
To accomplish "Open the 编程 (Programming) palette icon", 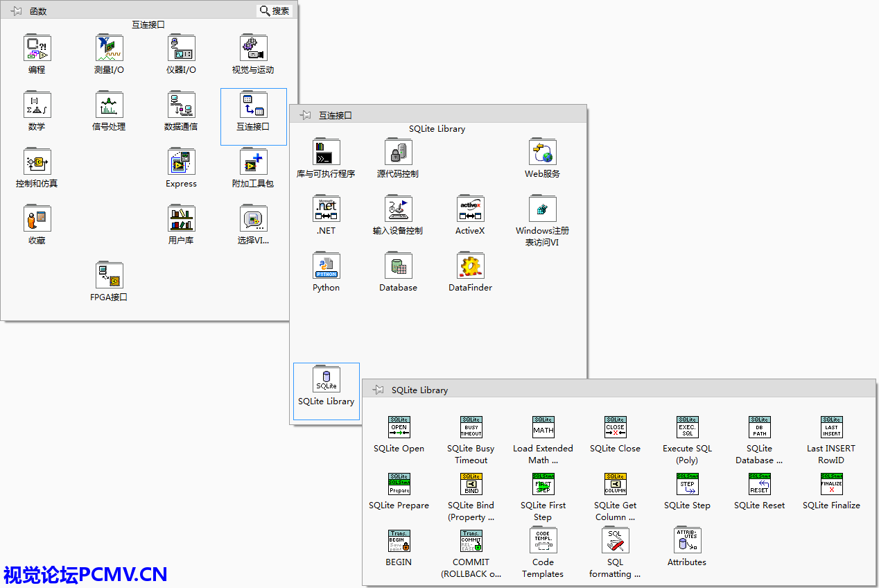I will tap(37, 49).
